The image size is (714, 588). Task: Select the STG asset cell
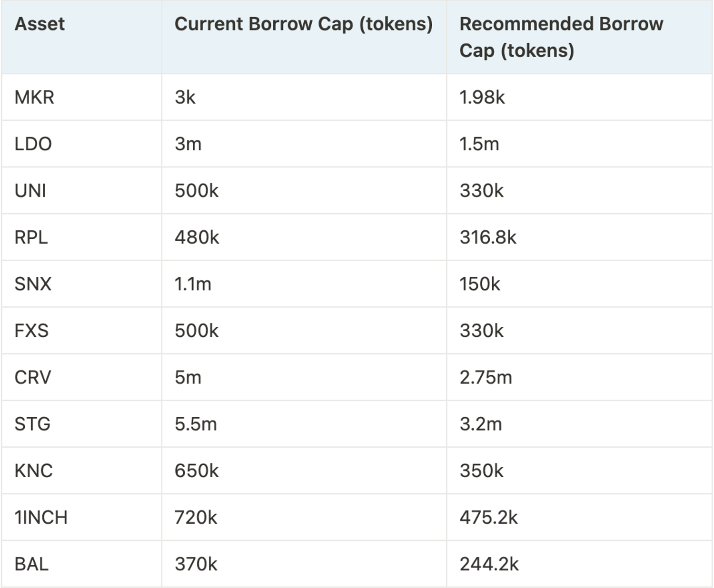tap(32, 423)
